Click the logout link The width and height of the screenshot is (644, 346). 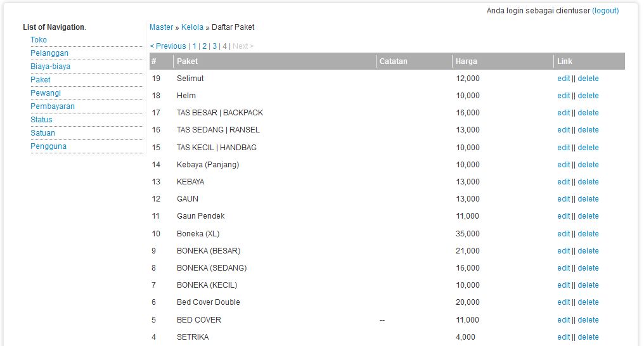point(605,11)
